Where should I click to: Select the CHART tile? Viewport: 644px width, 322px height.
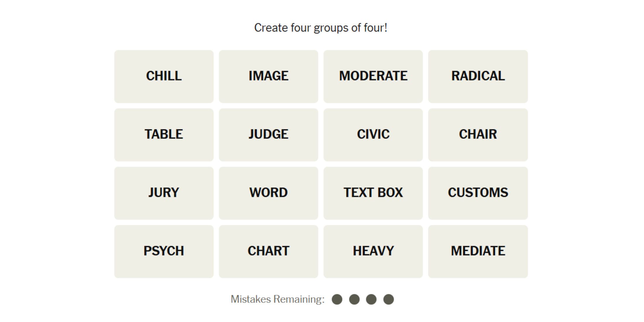tap(268, 251)
